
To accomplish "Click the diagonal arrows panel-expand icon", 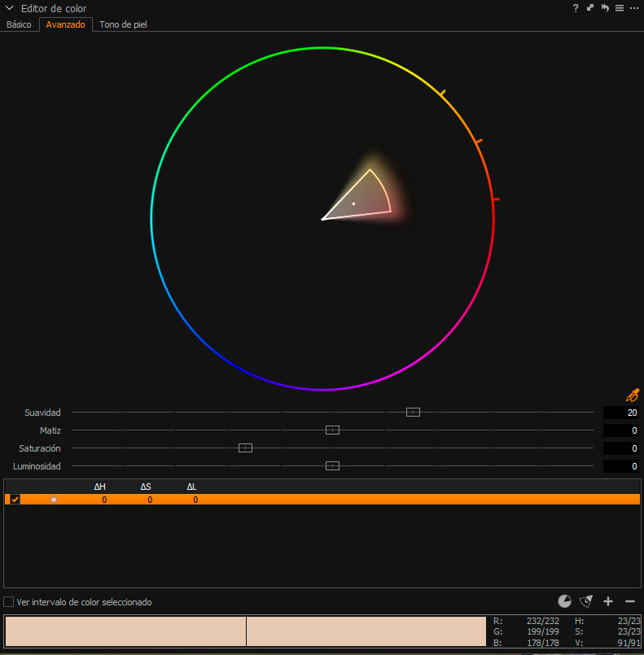I will (x=590, y=8).
